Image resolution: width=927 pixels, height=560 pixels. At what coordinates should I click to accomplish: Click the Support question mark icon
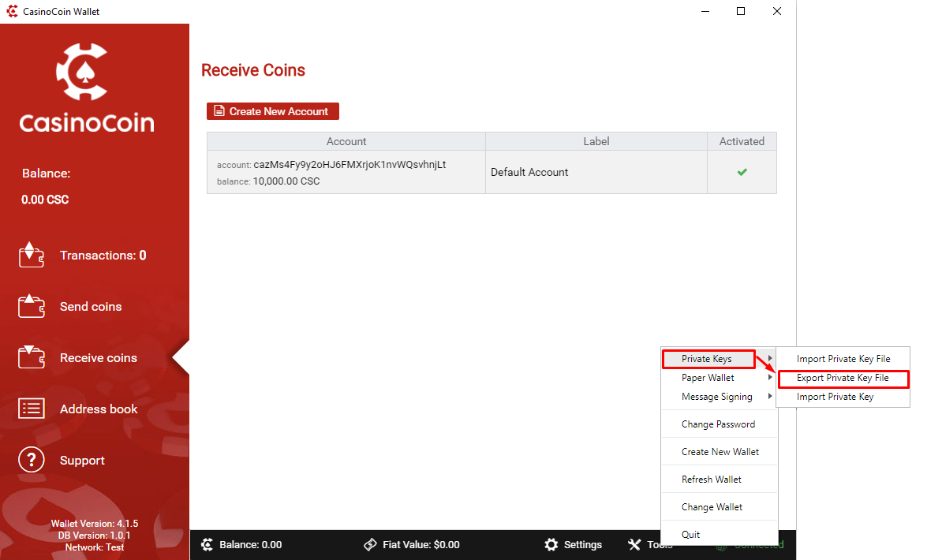click(x=32, y=460)
